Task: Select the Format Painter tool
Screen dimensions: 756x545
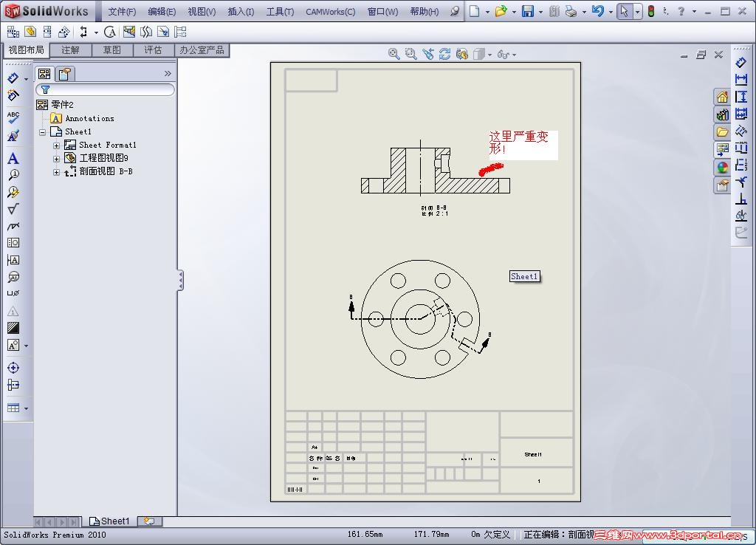Action: point(13,136)
